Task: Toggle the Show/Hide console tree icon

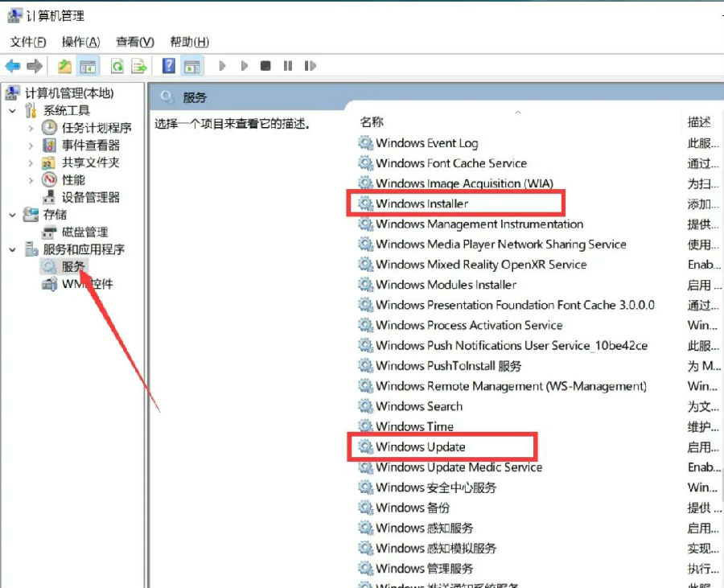Action: click(87, 66)
